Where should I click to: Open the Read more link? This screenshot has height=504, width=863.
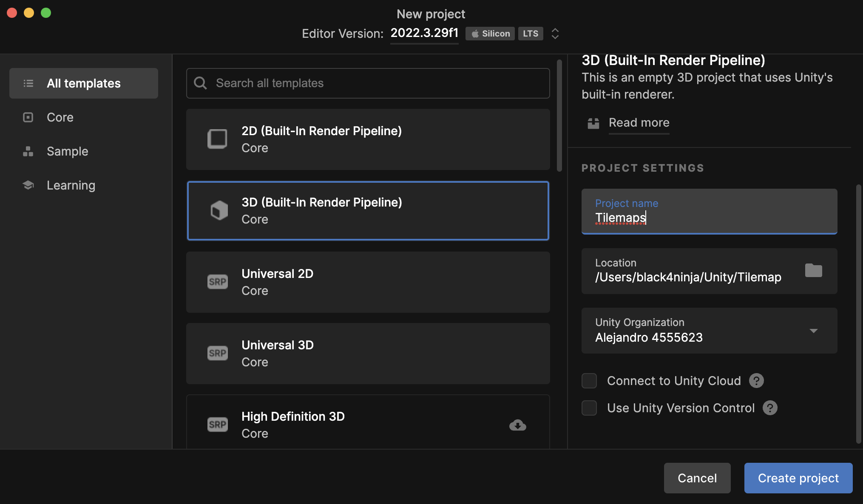click(x=639, y=123)
